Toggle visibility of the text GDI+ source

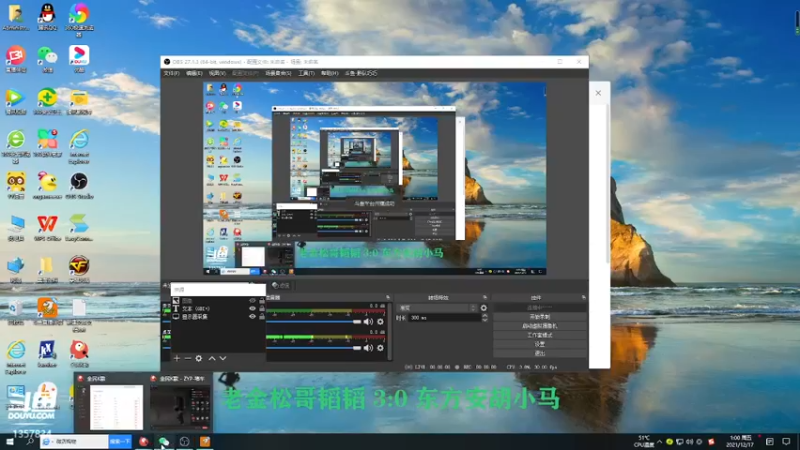click(x=252, y=309)
